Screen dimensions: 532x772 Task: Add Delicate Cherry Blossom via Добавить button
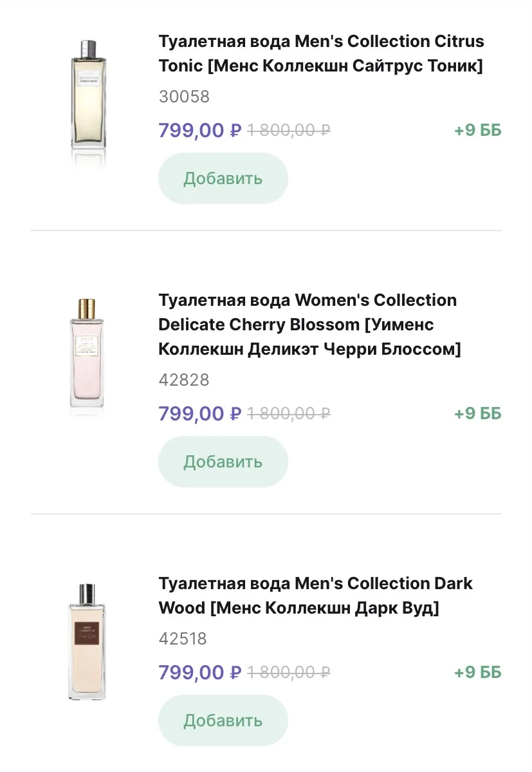[223, 462]
